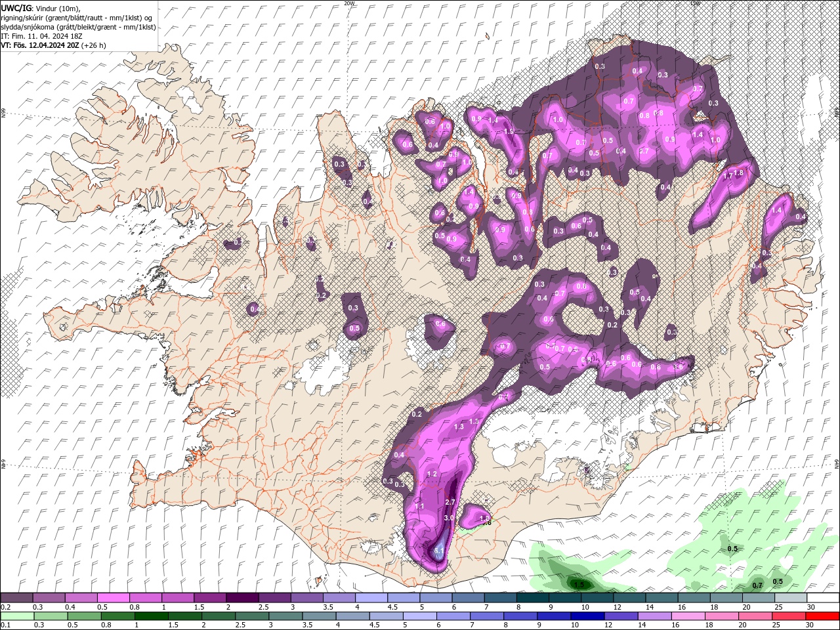Click the dark purple swatch labeled 2
This screenshot has height=630, width=840.
click(242, 598)
